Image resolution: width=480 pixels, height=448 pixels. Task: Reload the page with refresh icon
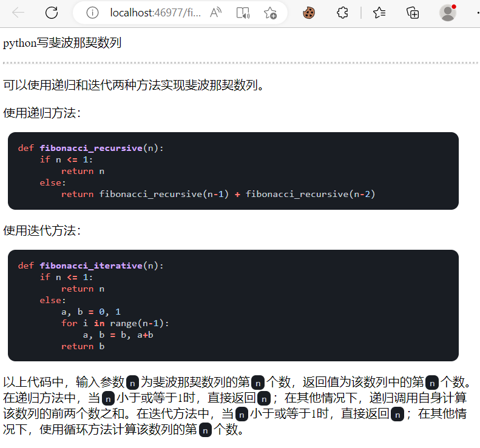click(x=52, y=13)
